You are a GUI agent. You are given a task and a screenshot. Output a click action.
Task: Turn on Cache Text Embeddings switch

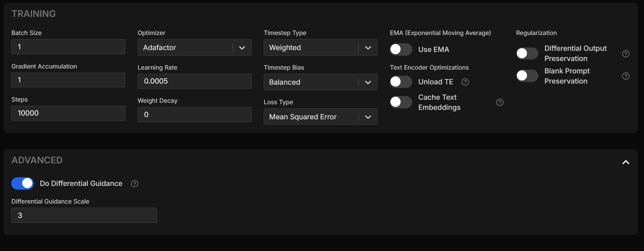click(x=401, y=102)
